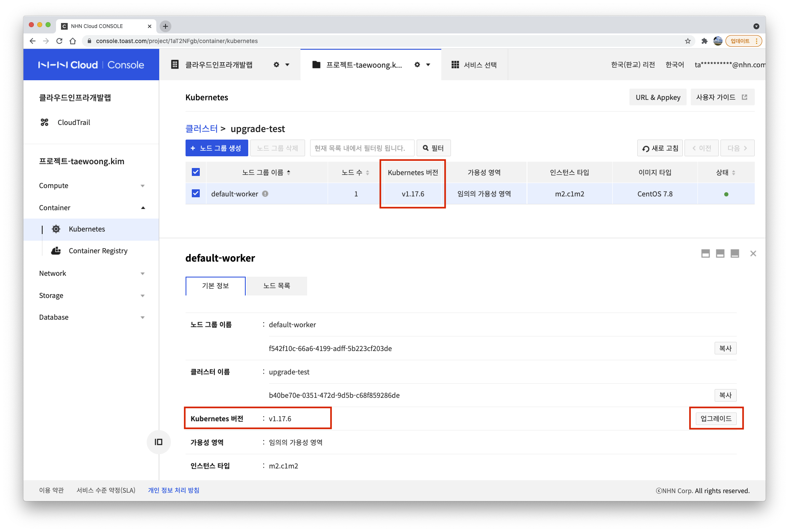Viewport: 789px width, 532px height.
Task: Open the Chrome profile avatar
Action: pos(718,41)
